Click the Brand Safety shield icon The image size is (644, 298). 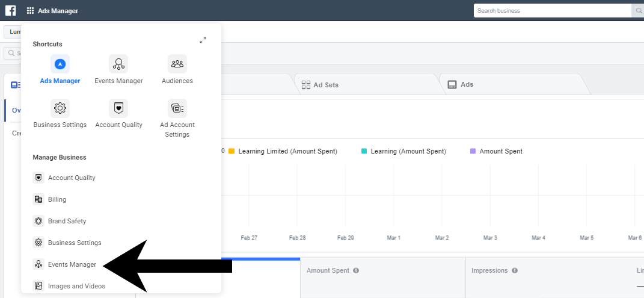point(38,221)
